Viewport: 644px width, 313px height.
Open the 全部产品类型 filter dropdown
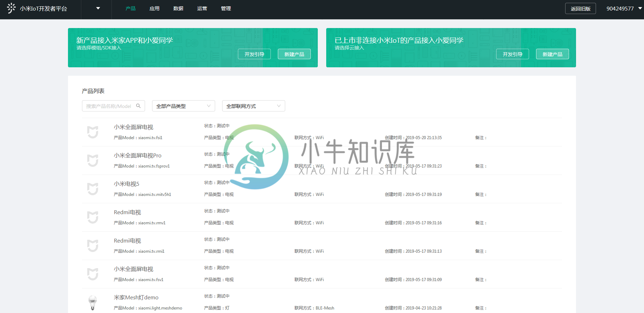pos(184,106)
